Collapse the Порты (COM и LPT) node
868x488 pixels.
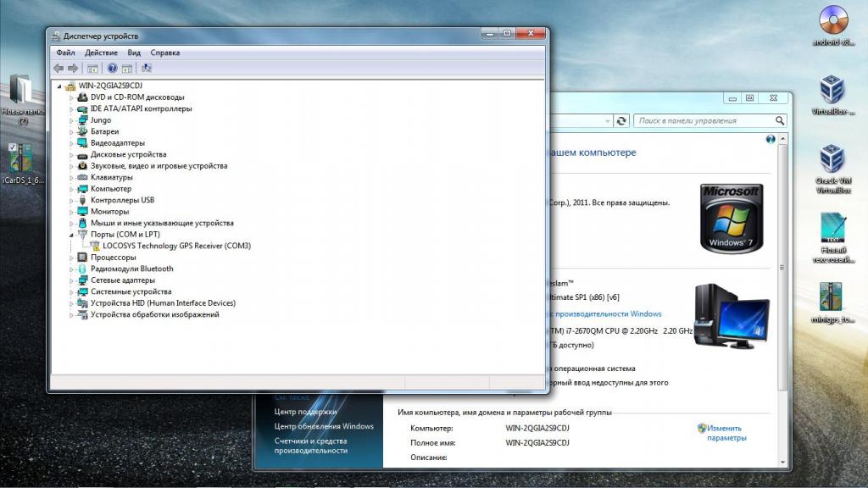click(x=72, y=234)
